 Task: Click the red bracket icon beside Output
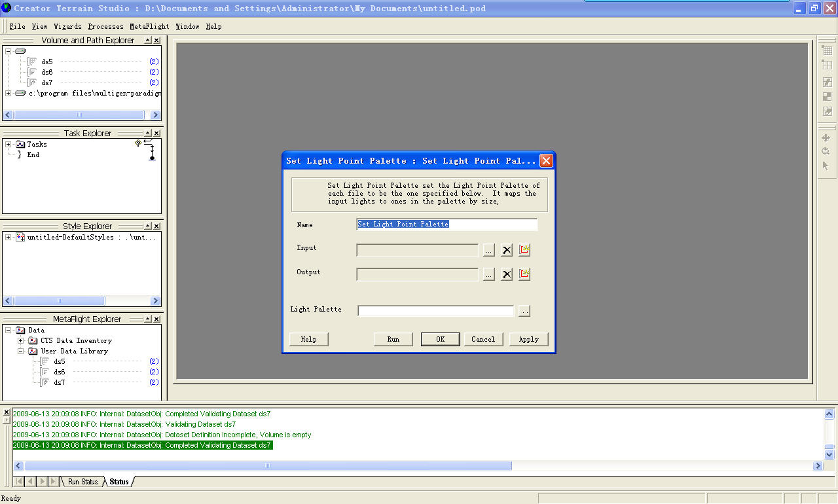pyautogui.click(x=524, y=274)
